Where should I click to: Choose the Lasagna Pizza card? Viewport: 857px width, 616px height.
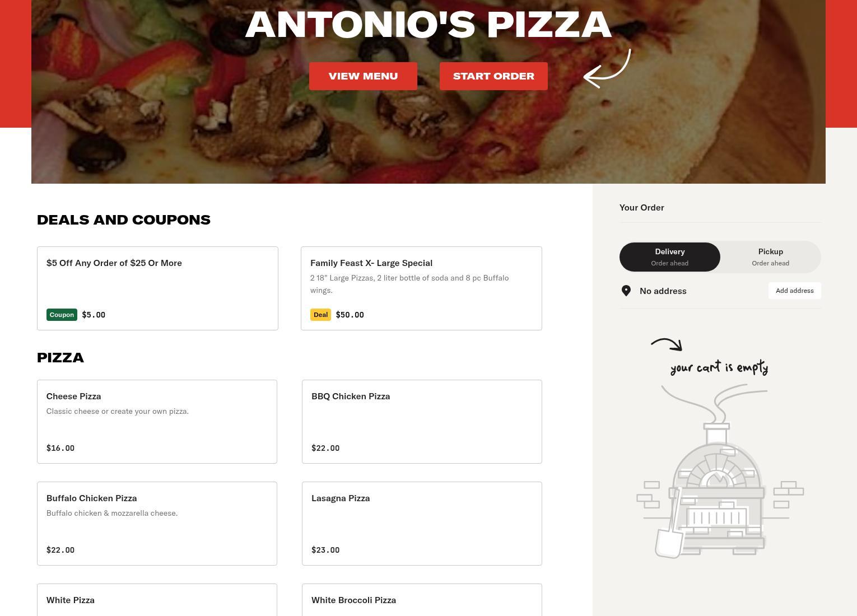[422, 524]
